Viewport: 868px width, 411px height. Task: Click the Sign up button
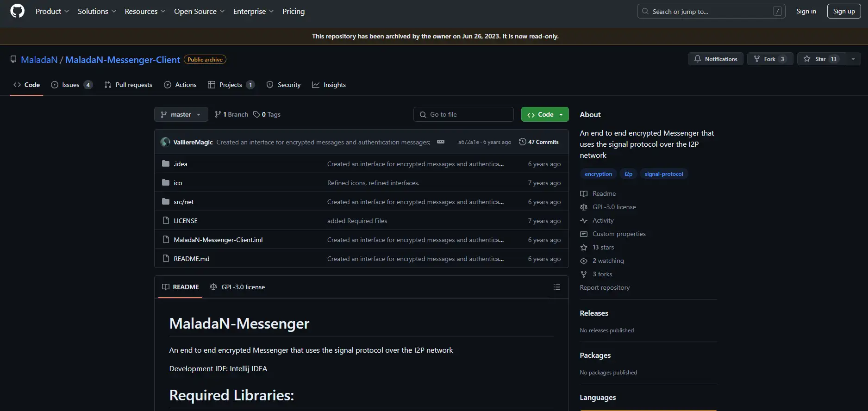(843, 11)
